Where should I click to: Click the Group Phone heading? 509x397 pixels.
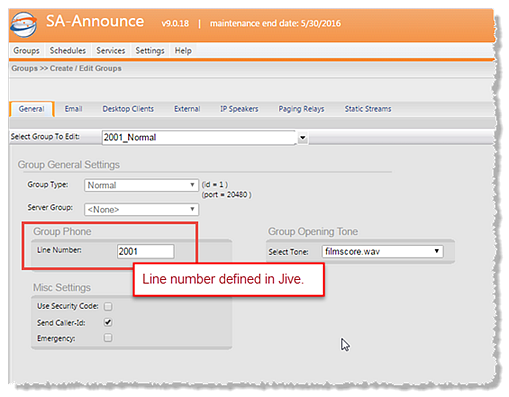(62, 231)
